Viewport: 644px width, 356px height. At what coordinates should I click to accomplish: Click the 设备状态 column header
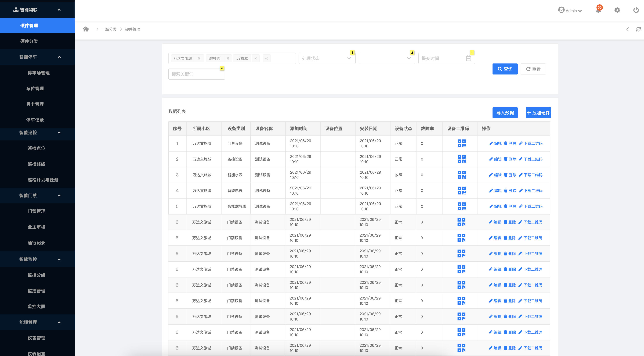click(x=403, y=129)
